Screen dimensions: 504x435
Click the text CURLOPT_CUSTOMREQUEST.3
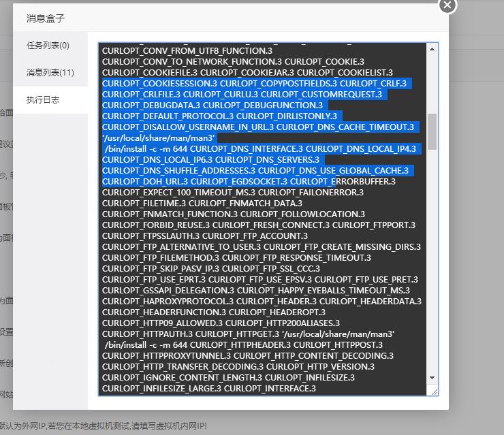(321, 95)
